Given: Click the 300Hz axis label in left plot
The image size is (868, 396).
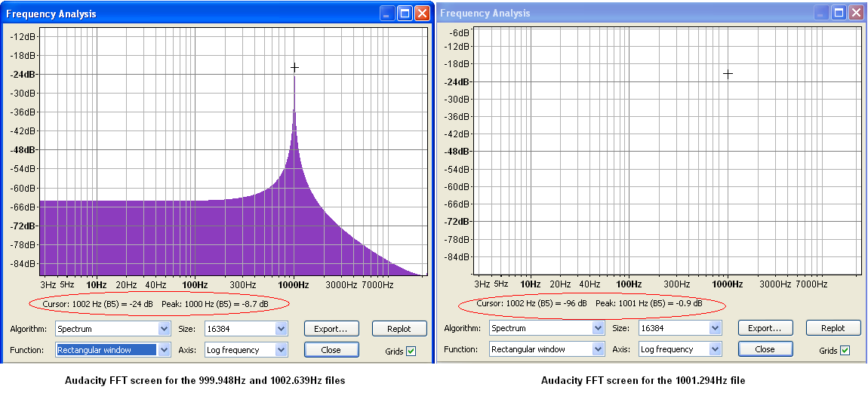Looking at the screenshot, I should 243,284.
